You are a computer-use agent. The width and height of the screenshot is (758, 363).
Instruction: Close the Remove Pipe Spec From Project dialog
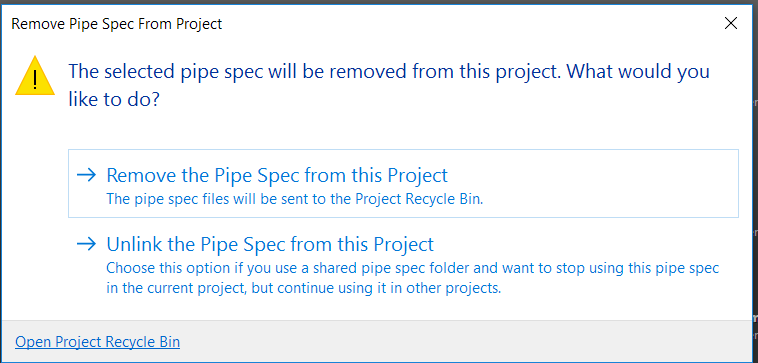(730, 23)
